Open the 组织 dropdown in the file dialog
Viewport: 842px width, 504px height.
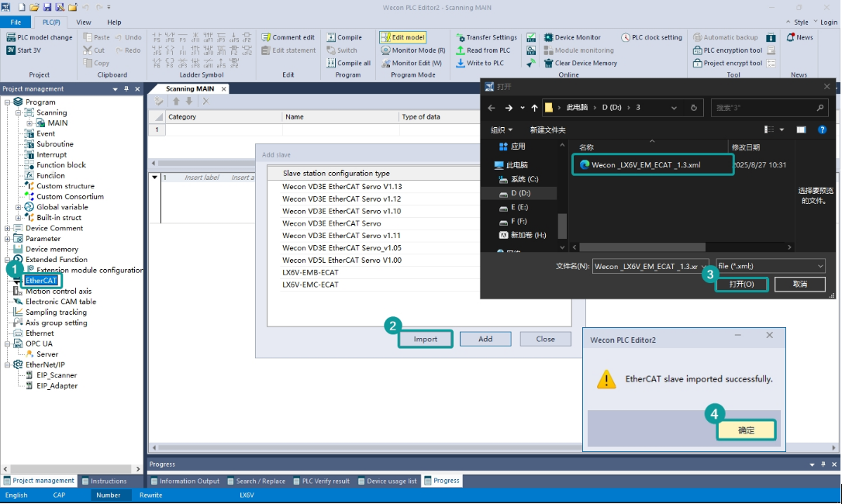click(502, 129)
